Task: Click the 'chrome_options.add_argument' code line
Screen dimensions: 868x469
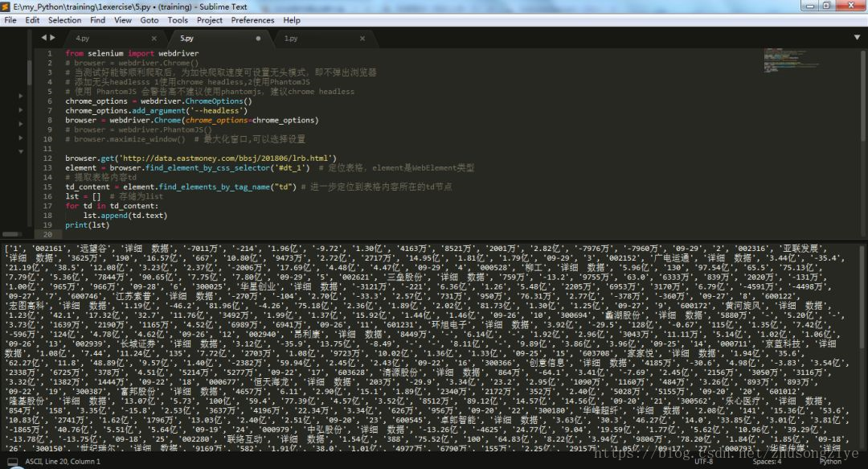Action: (x=156, y=110)
